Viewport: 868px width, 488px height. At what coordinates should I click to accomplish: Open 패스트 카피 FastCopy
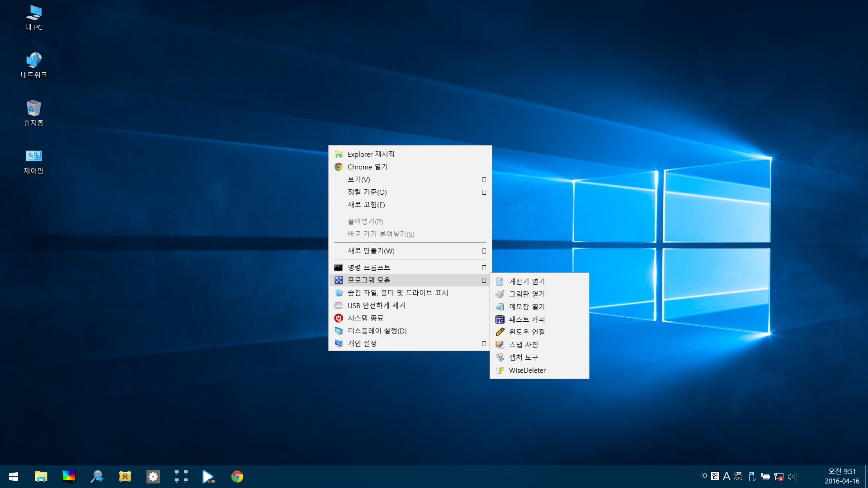click(x=539, y=319)
